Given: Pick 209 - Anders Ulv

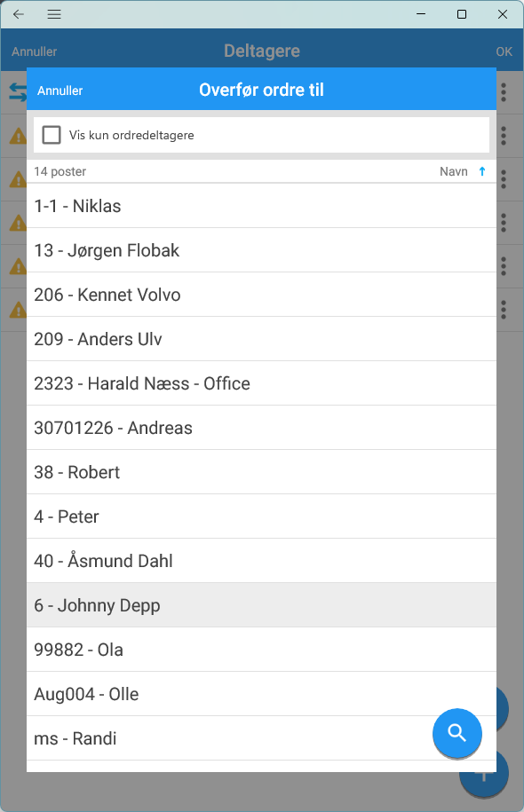Looking at the screenshot, I should click(261, 339).
